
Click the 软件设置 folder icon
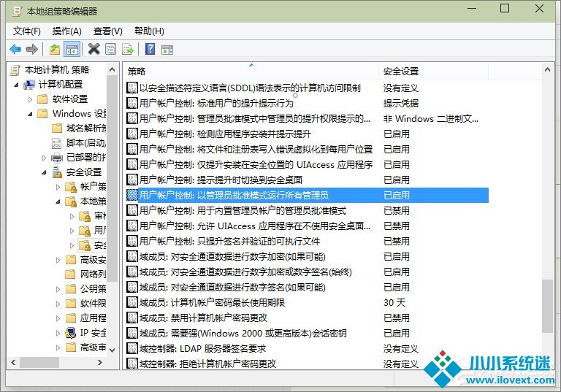point(42,99)
